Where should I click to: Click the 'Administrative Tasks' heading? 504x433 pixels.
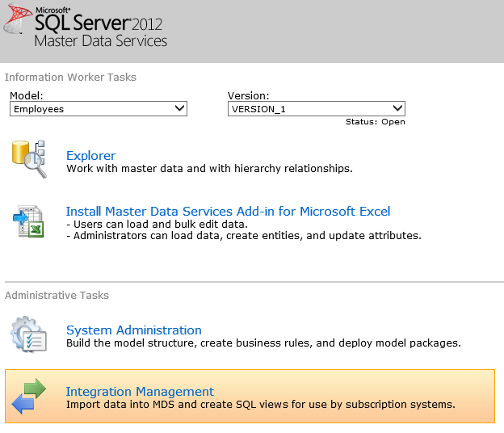point(57,295)
